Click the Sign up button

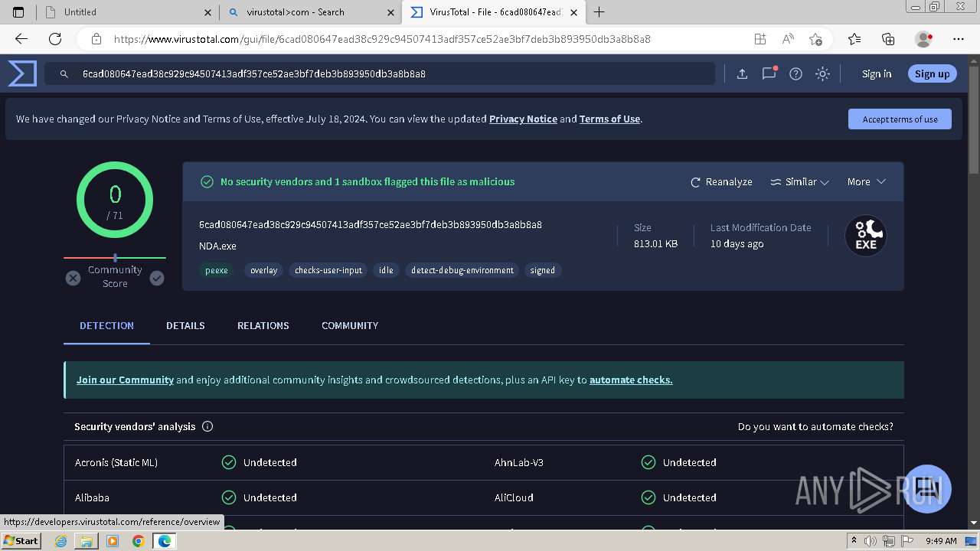click(x=932, y=73)
